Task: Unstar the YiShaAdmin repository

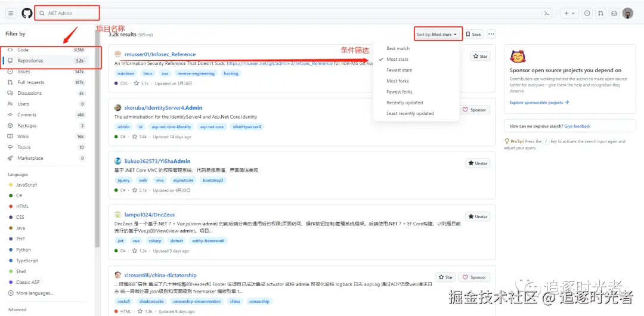Action: [x=478, y=163]
